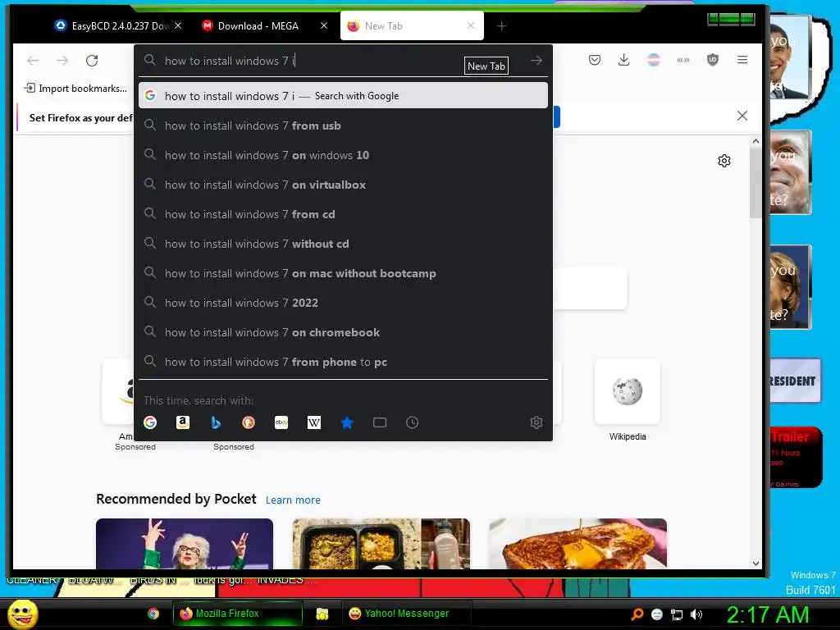840x630 pixels.
Task: Open Pocket "Learn more" link
Action: click(293, 500)
